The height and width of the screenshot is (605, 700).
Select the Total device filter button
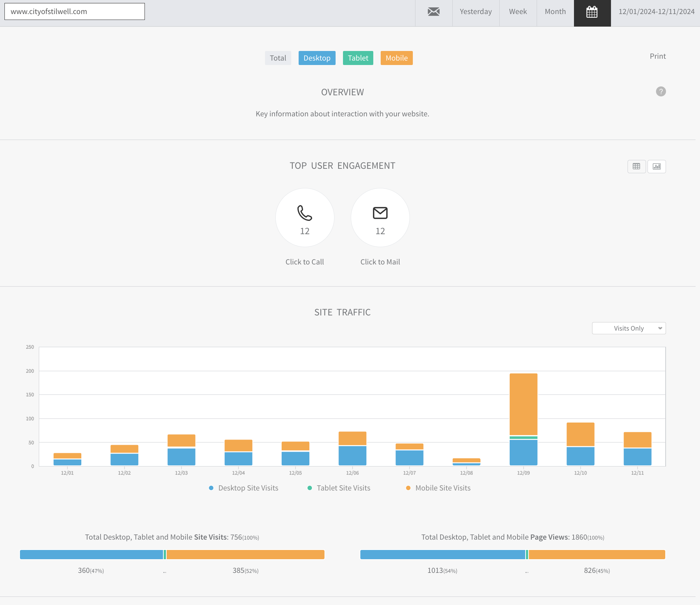278,58
